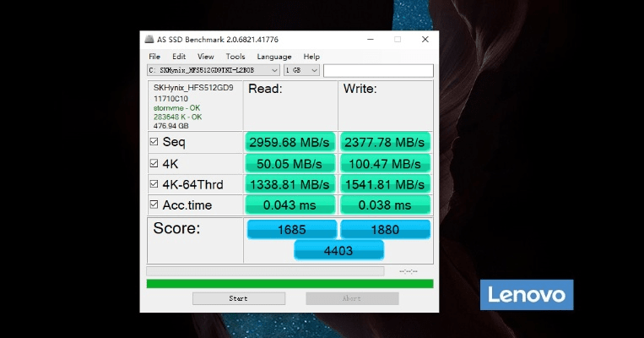Toggle the 4K-64Thrd test checkbox
This screenshot has width=644, height=338.
(x=154, y=184)
